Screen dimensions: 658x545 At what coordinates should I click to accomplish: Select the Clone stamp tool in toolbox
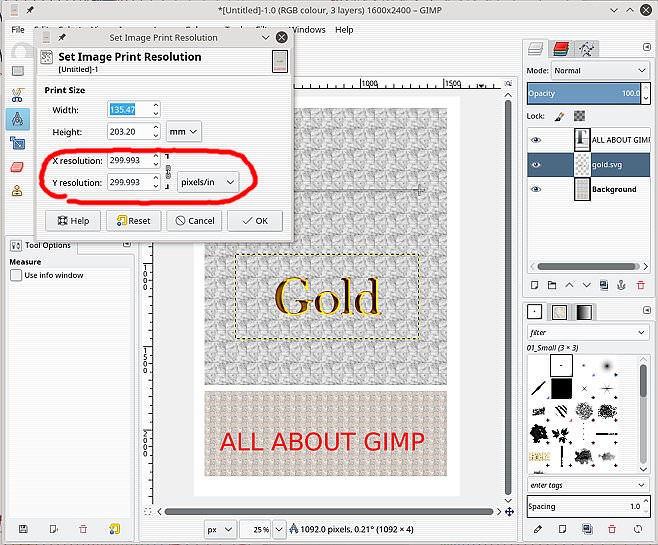(x=17, y=191)
